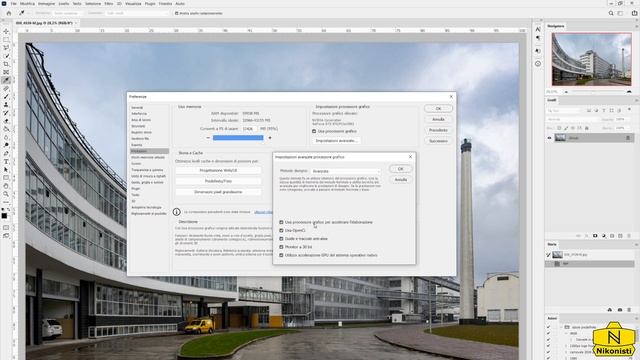Select the Path Selection tool
The height and width of the screenshot is (360, 640).
click(6, 170)
